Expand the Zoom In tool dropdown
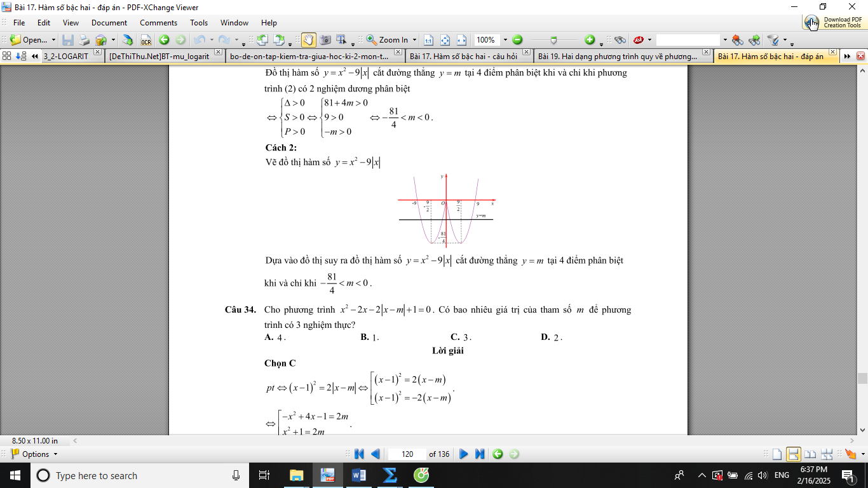Image resolution: width=868 pixels, height=488 pixels. click(414, 40)
